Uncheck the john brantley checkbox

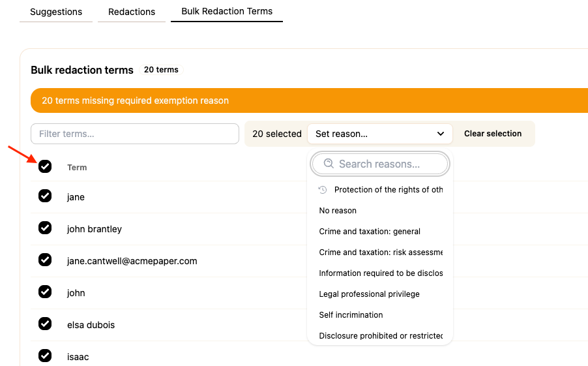45,228
